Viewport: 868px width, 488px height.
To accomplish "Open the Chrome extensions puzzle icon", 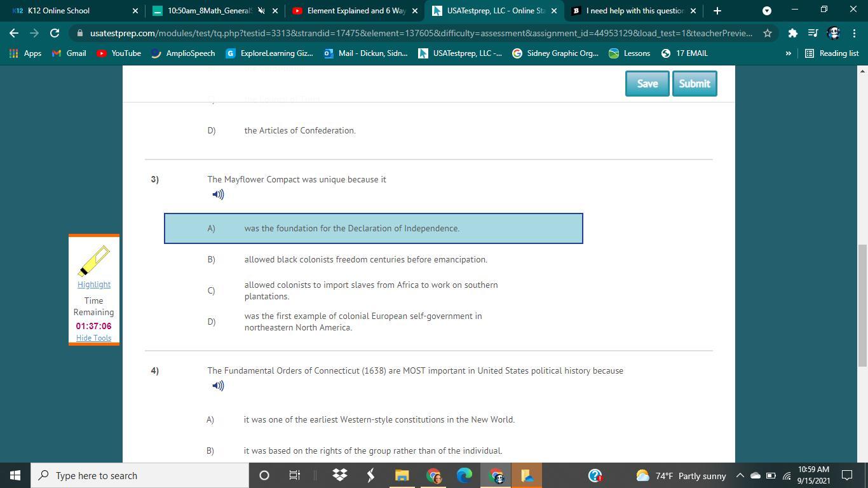I will pyautogui.click(x=792, y=33).
